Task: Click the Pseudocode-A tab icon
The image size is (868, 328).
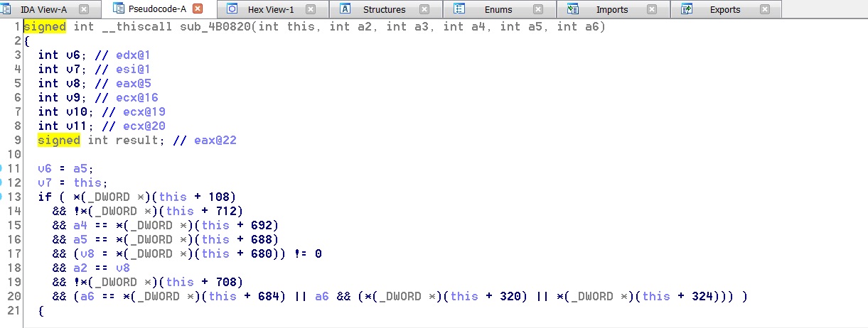Action: (119, 9)
